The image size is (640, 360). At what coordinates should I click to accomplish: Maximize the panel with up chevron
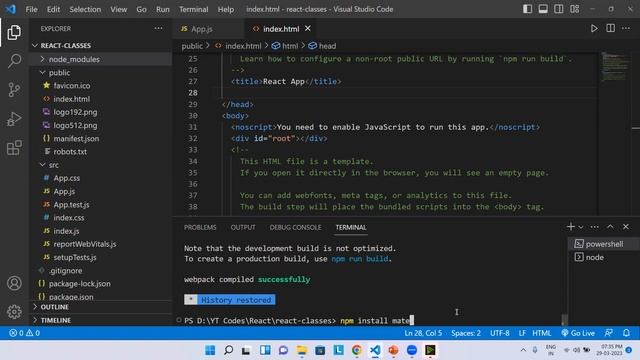(610, 227)
